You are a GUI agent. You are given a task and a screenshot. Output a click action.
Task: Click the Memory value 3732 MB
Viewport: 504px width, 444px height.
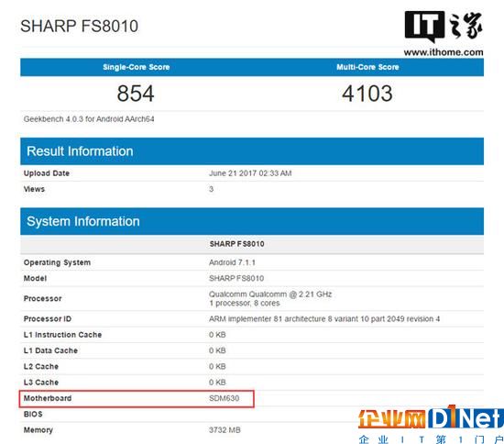tap(225, 430)
